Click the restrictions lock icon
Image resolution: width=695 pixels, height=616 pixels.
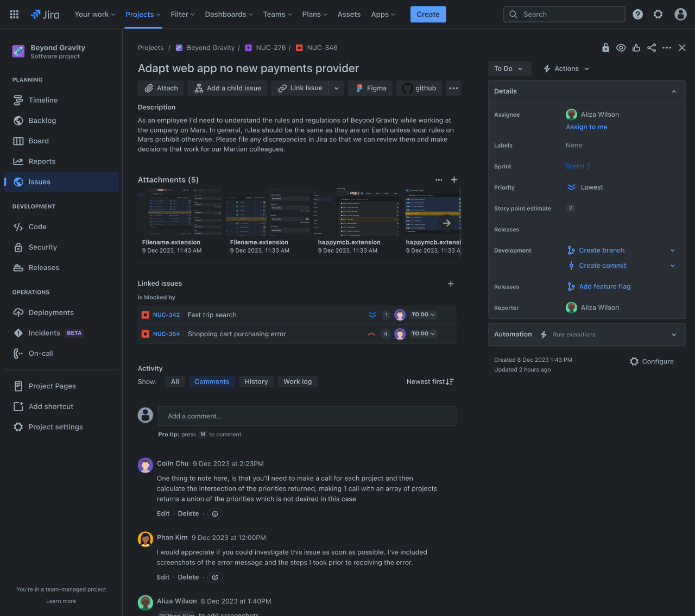pos(605,48)
